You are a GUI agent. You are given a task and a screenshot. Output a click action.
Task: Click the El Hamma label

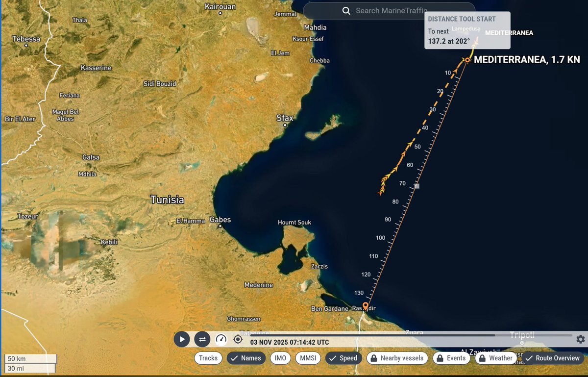click(x=191, y=221)
